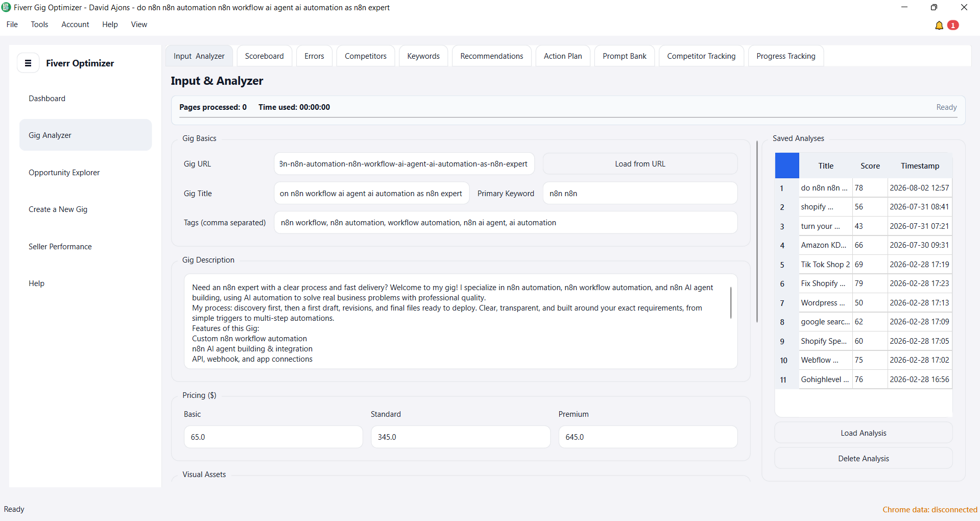The height and width of the screenshot is (521, 980).
Task: Select saved analysis "Fix Shopify ..."
Action: 825,283
